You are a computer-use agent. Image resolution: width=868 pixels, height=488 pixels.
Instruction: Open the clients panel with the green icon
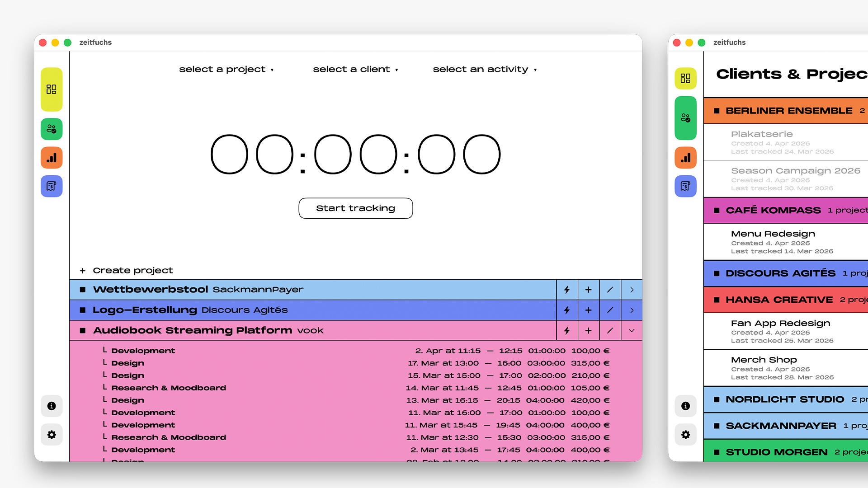(51, 129)
